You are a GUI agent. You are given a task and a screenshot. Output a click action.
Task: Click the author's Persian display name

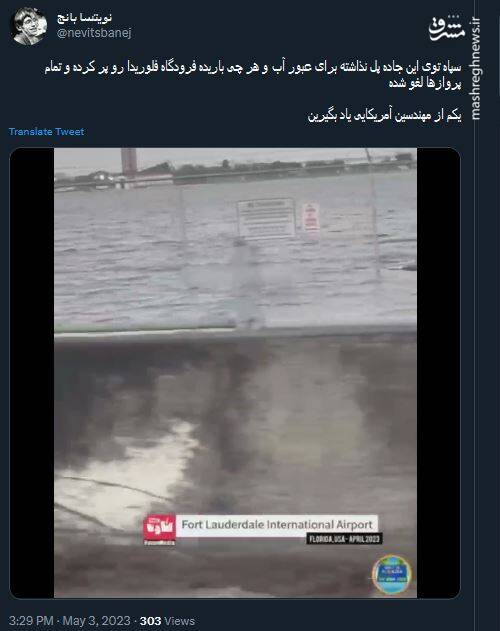coord(85,18)
